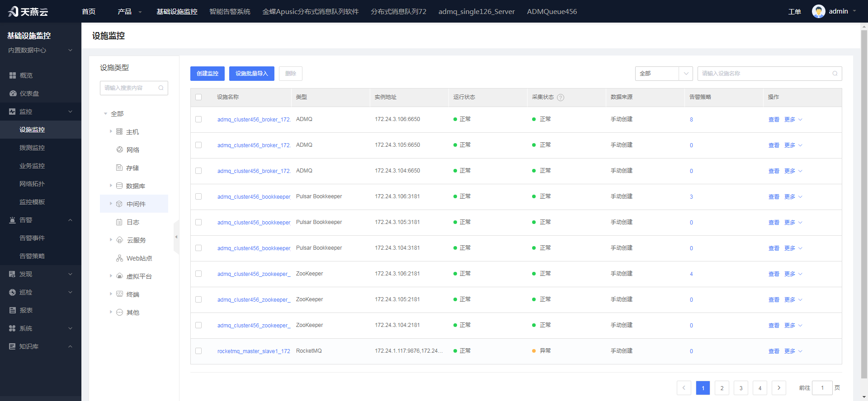Click the admin user avatar
868x401 pixels.
pyautogui.click(x=818, y=11)
